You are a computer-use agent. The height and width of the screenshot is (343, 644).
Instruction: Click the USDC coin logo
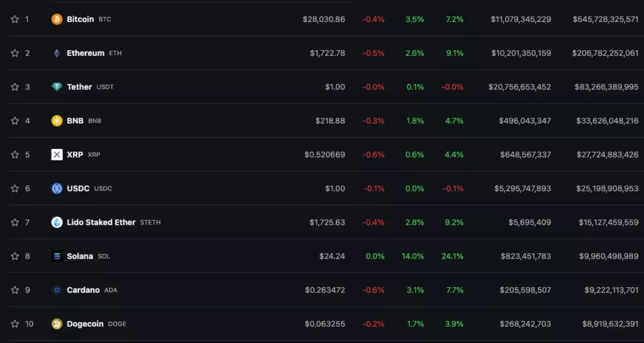pyautogui.click(x=57, y=188)
